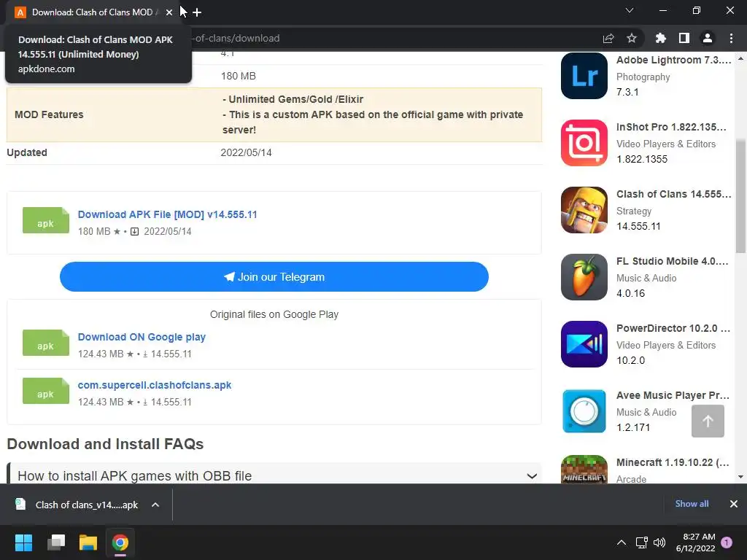Open the PowerDirector 10.2.0 title link

[673, 329]
